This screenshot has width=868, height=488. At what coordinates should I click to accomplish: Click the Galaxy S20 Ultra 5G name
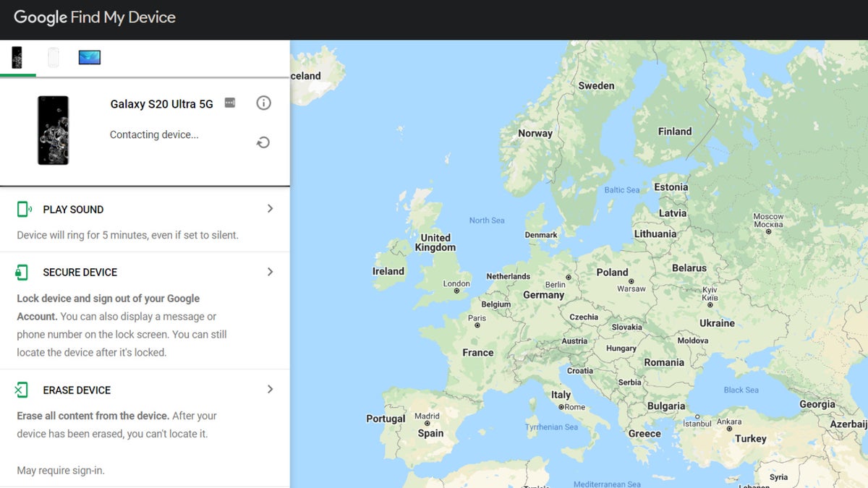click(x=162, y=104)
